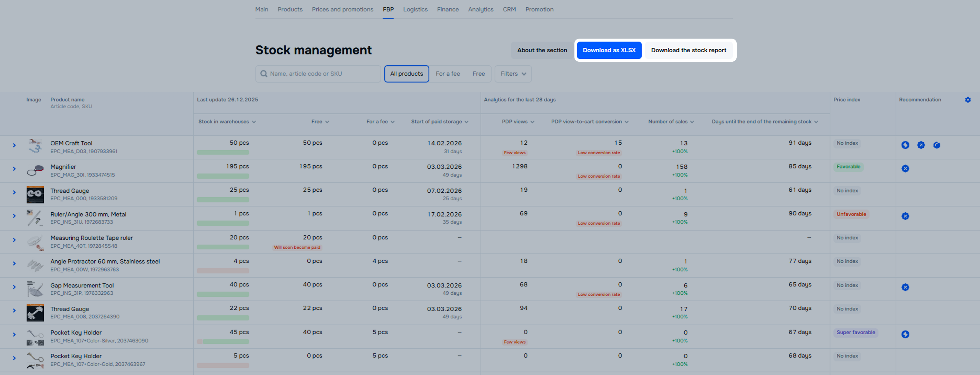980x375 pixels.
Task: Click Download the stock report button
Action: [x=688, y=50]
